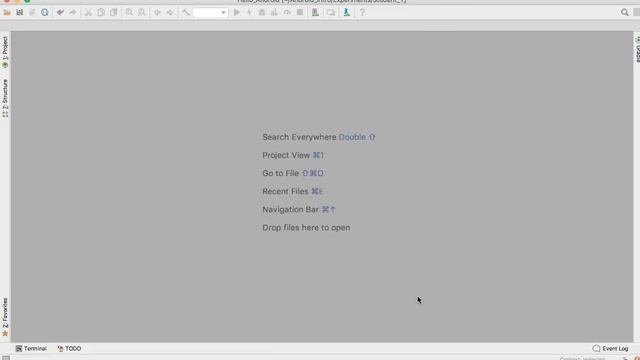Screen dimensions: 640x360
Task: Click the Recent Files hint text
Action: click(292, 191)
